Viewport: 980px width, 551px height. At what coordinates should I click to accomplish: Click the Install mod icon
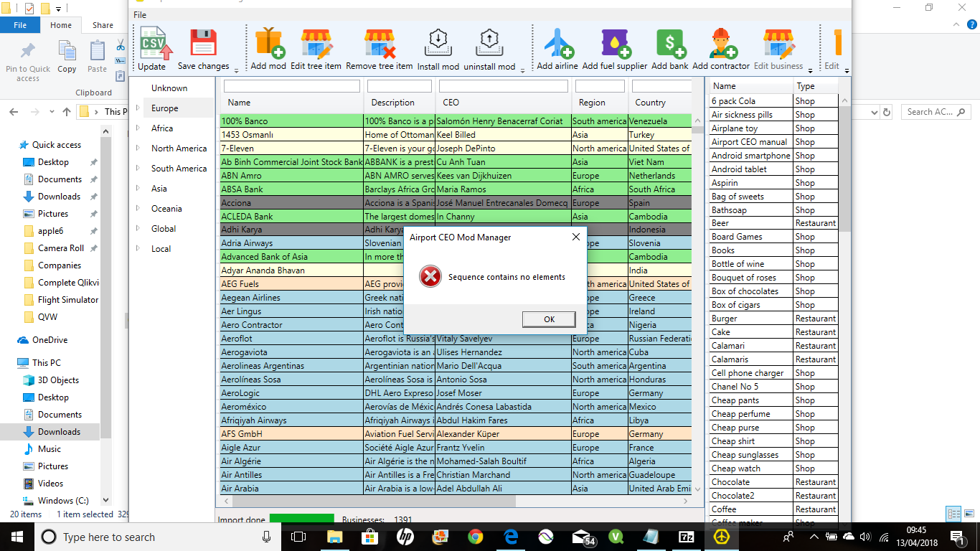coord(438,43)
